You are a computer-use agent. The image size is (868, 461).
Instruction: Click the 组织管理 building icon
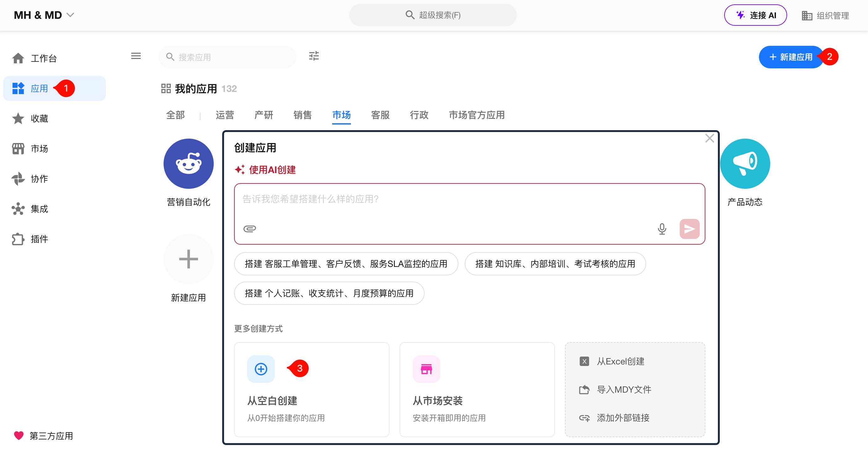807,15
